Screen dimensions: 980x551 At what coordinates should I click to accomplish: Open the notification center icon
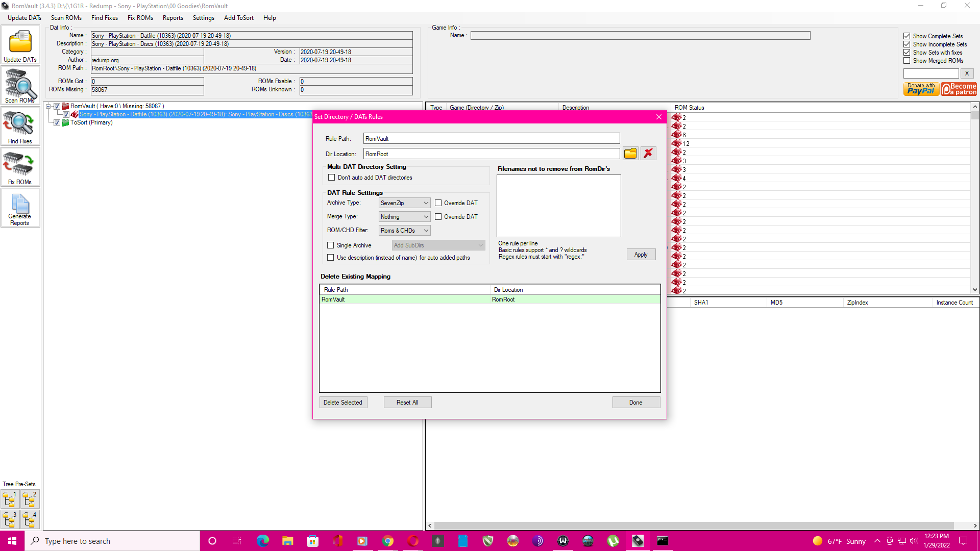point(963,541)
